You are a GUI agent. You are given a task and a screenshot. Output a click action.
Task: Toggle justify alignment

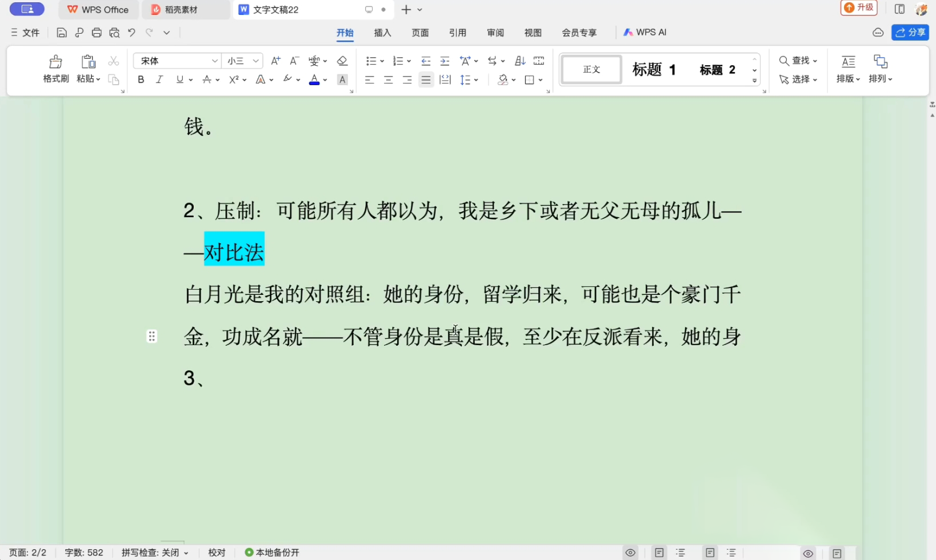coord(426,79)
